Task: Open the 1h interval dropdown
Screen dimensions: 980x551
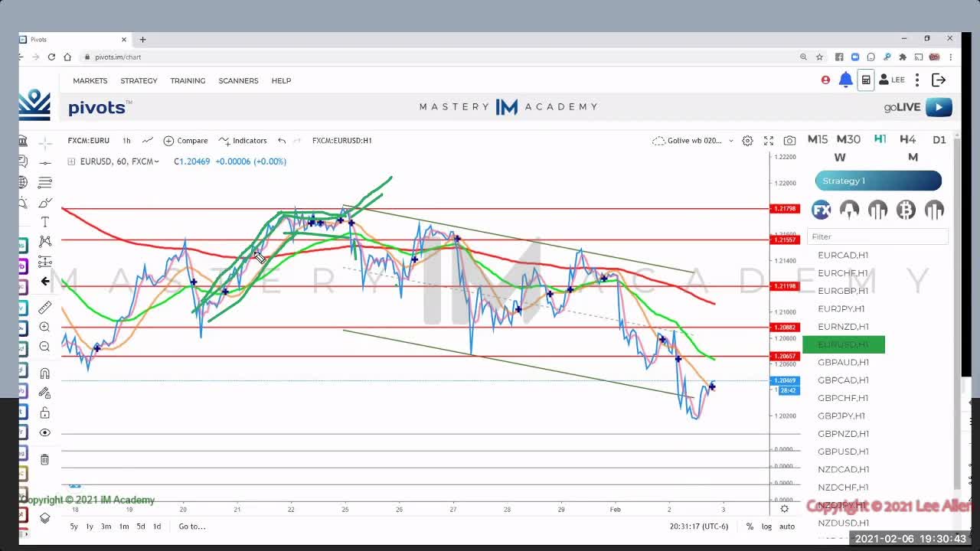Action: pyautogui.click(x=126, y=141)
